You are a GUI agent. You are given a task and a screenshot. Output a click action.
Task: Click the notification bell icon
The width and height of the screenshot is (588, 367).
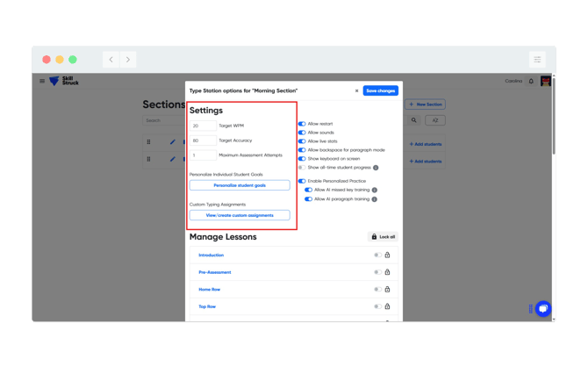pos(531,81)
